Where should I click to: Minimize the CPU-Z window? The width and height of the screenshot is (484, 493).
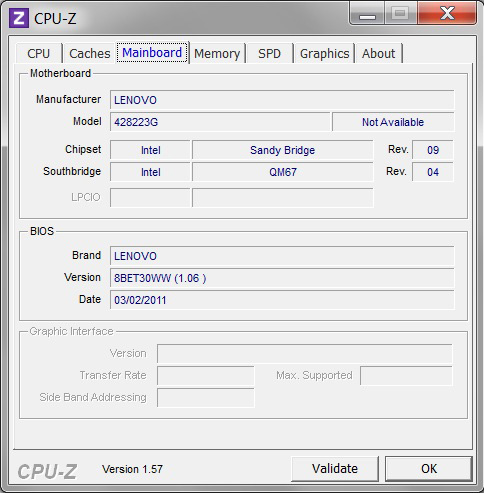tap(367, 13)
